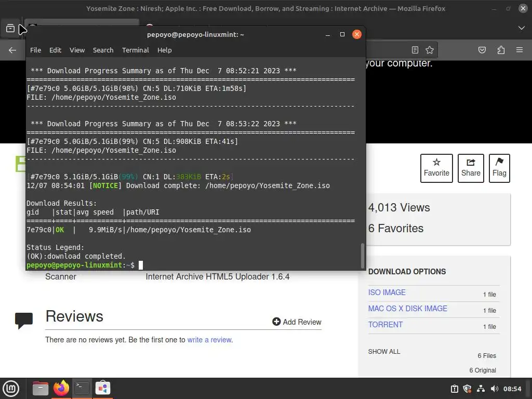Open Linux Mint start menu icon
Image resolution: width=532 pixels, height=399 pixels.
tap(11, 389)
